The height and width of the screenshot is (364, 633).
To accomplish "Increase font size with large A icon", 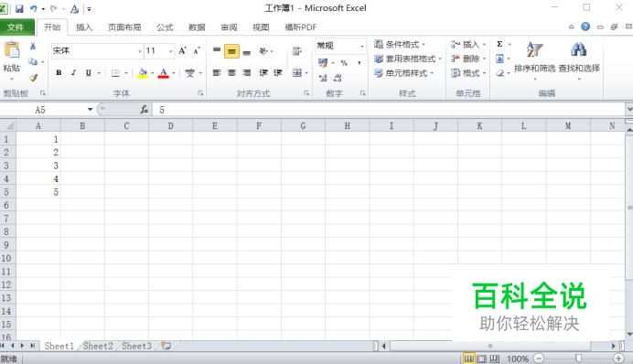I will click(x=182, y=51).
